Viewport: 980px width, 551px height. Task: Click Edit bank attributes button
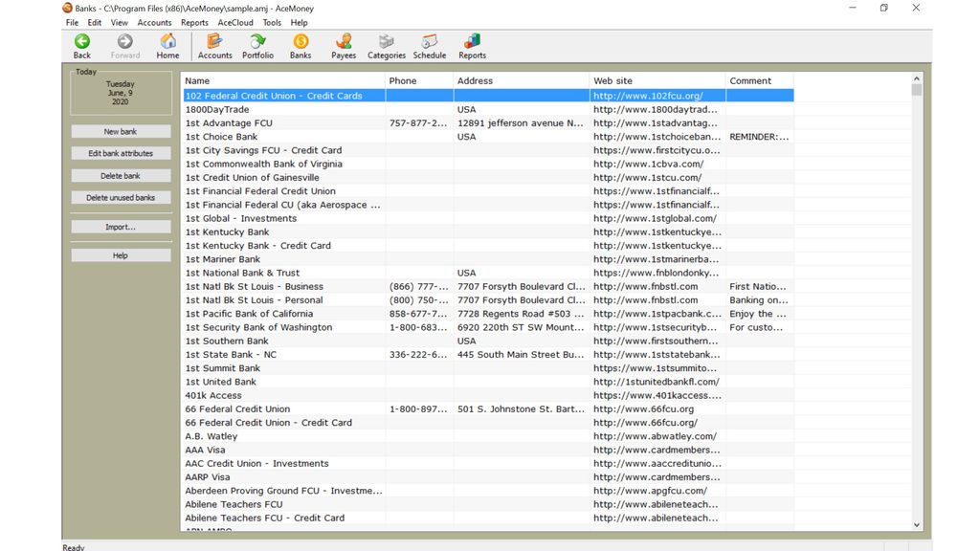(x=121, y=154)
